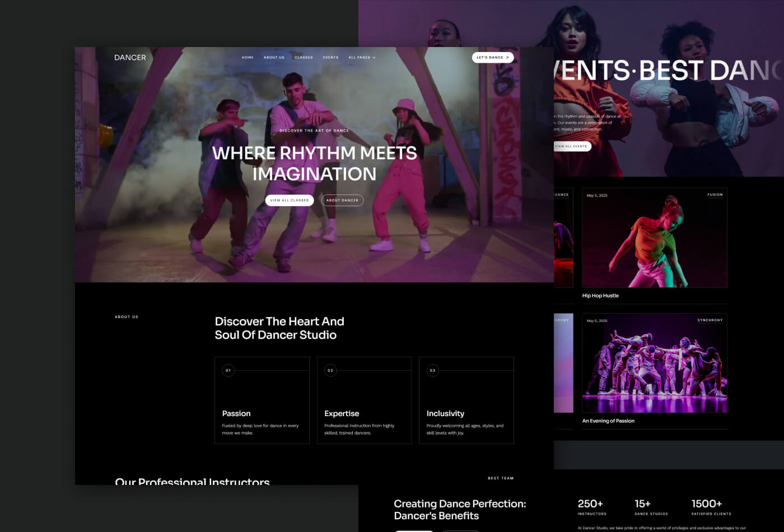Image resolution: width=784 pixels, height=532 pixels.
Task: Click the 15+ dance studios statistic
Action: (642, 504)
